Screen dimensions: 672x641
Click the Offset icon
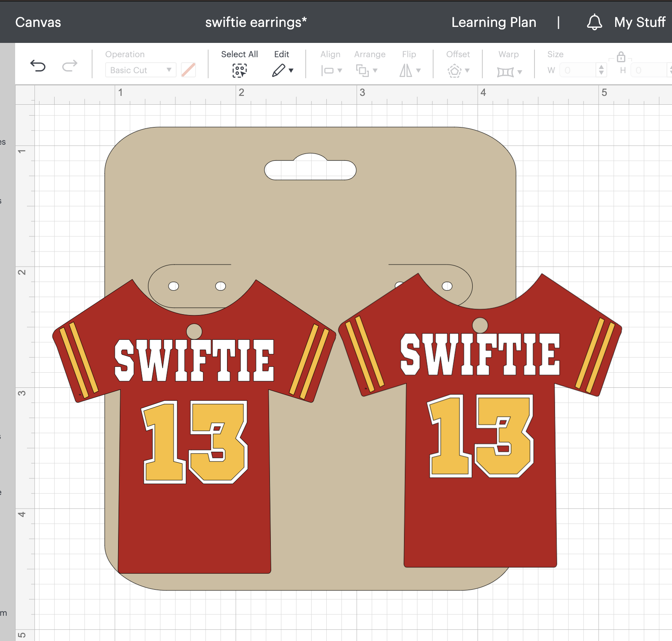point(455,71)
